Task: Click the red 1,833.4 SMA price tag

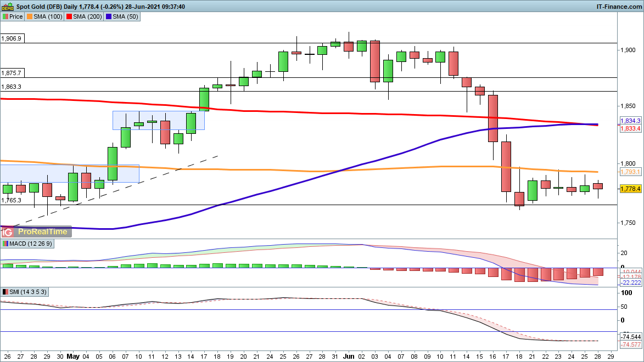Action: (630, 128)
